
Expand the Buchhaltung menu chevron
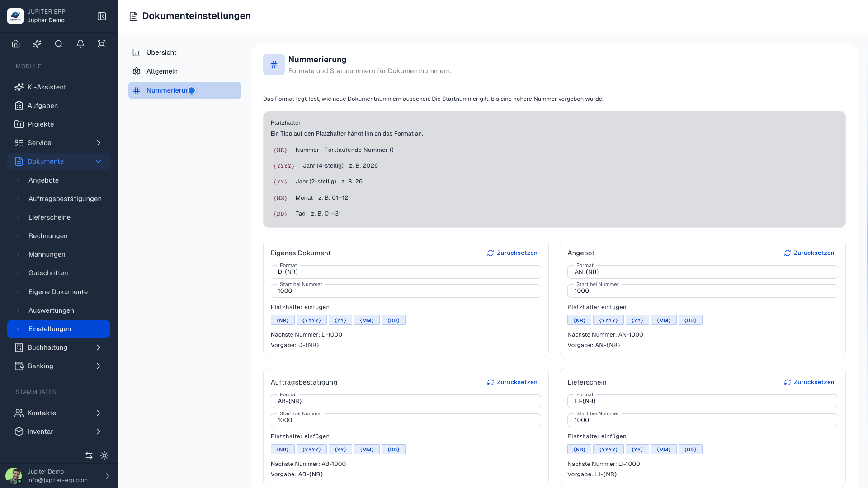pyautogui.click(x=99, y=347)
